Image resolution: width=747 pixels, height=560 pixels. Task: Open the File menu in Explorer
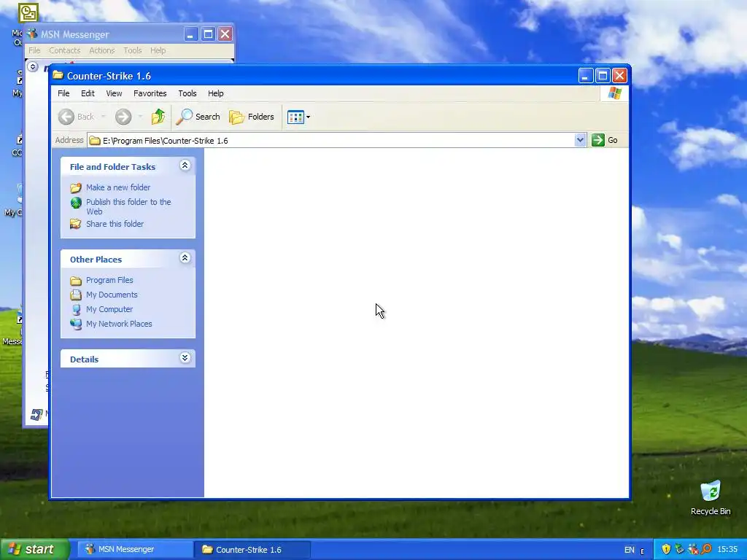[63, 93]
